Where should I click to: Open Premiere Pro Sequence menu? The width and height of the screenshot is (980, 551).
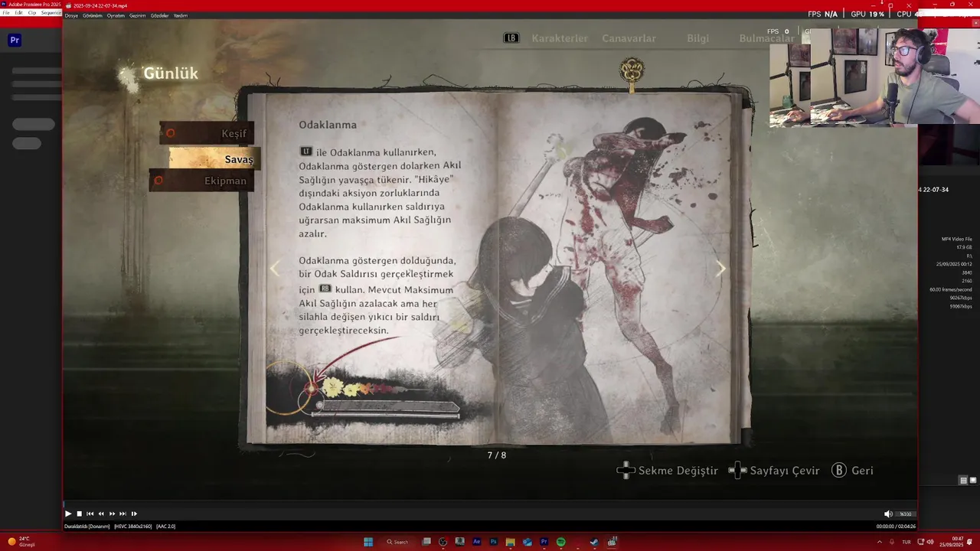51,13
